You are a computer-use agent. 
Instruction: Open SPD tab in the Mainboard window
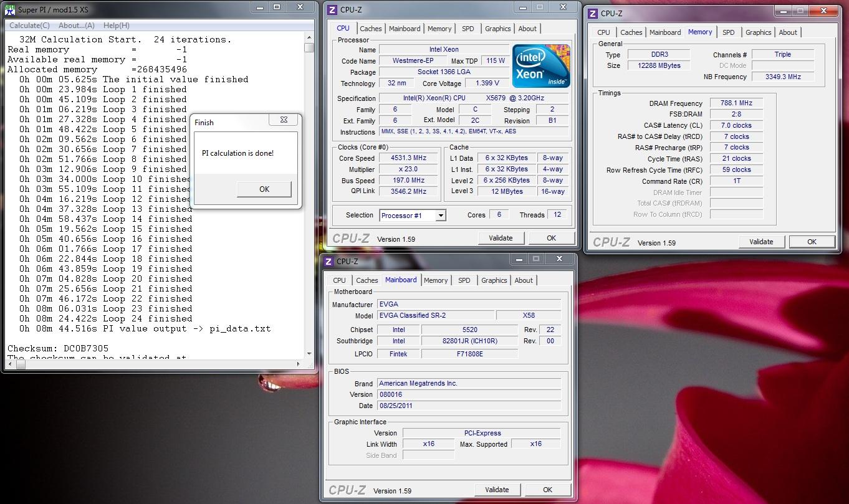464,280
